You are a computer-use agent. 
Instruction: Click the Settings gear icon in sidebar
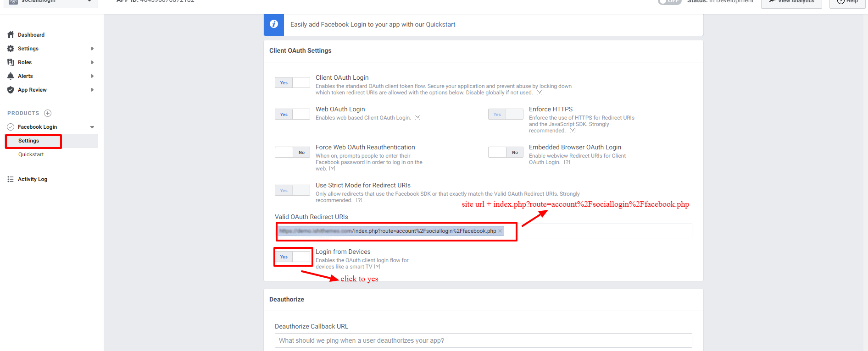click(x=11, y=49)
